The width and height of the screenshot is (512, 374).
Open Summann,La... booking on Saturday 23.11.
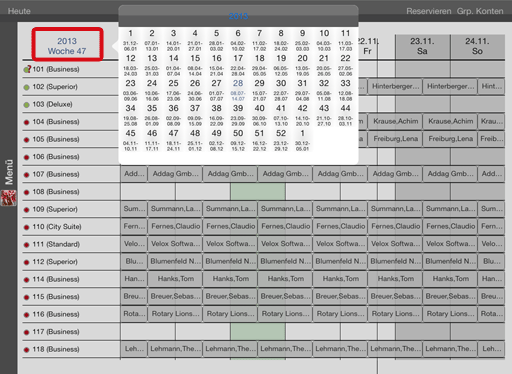coord(450,209)
